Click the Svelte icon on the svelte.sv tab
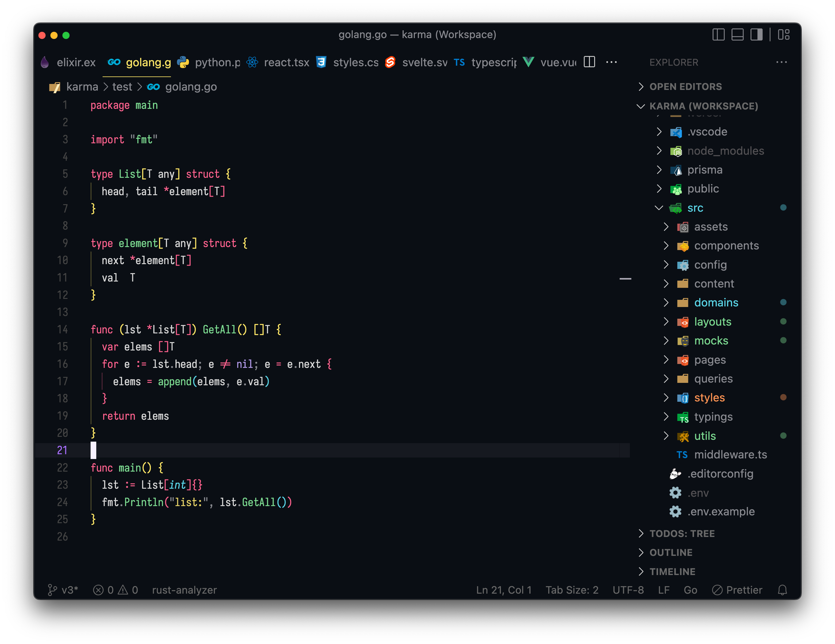The width and height of the screenshot is (835, 644). 390,62
